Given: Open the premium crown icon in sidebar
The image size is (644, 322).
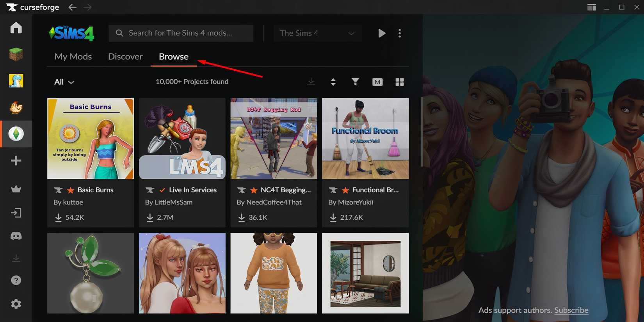Looking at the screenshot, I should [x=16, y=189].
